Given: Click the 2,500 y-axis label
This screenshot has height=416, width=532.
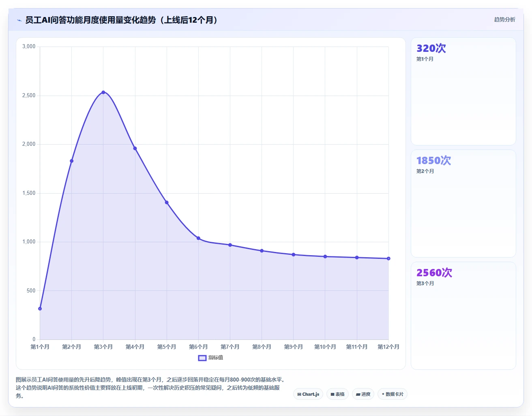Looking at the screenshot, I should (x=29, y=96).
